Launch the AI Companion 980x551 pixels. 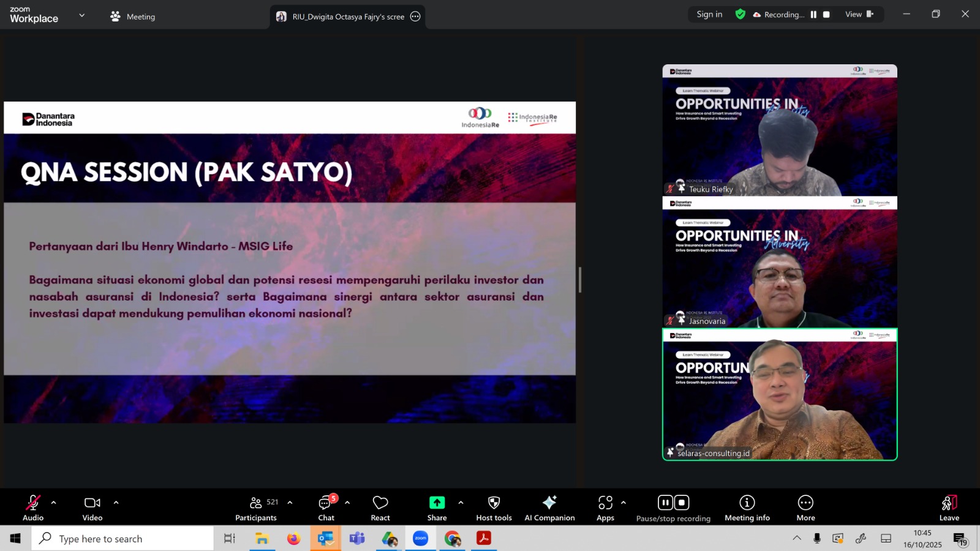point(549,508)
